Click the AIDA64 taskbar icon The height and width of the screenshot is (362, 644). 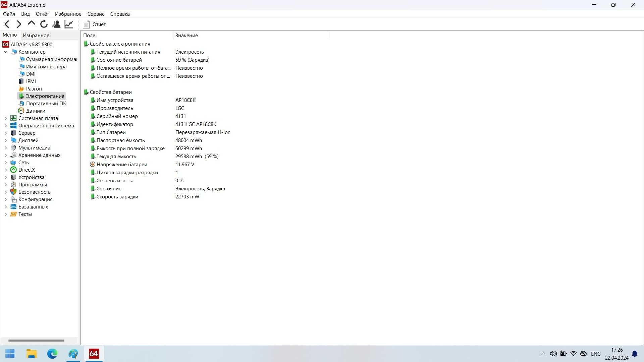pyautogui.click(x=94, y=354)
